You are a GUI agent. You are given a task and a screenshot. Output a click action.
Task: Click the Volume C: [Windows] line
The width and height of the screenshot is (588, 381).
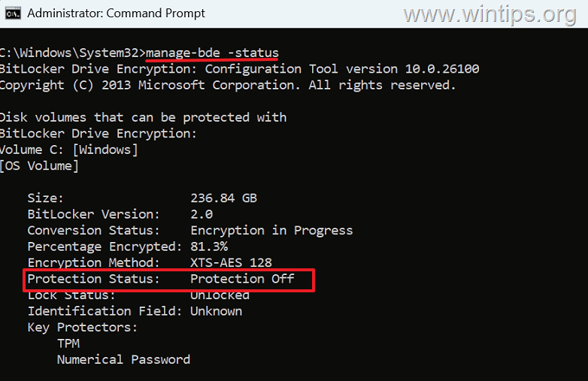tap(68, 150)
